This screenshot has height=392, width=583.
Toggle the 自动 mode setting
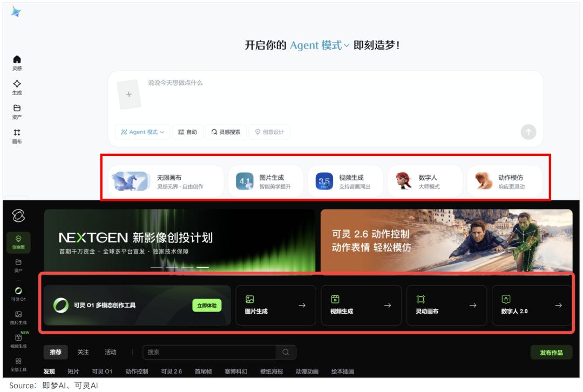(x=187, y=132)
